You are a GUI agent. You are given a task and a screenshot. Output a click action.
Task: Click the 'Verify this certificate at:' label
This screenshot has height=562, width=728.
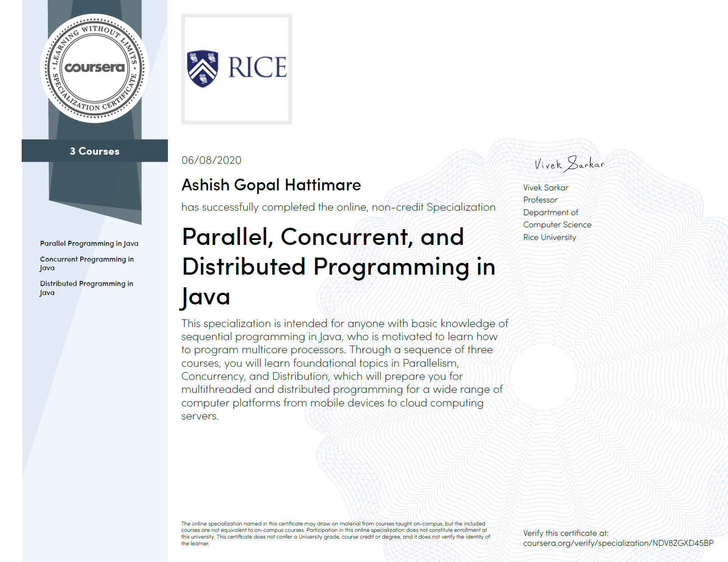click(x=566, y=533)
